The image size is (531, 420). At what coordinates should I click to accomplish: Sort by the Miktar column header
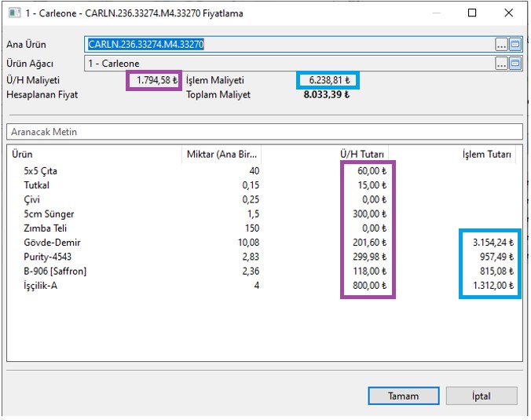click(222, 155)
